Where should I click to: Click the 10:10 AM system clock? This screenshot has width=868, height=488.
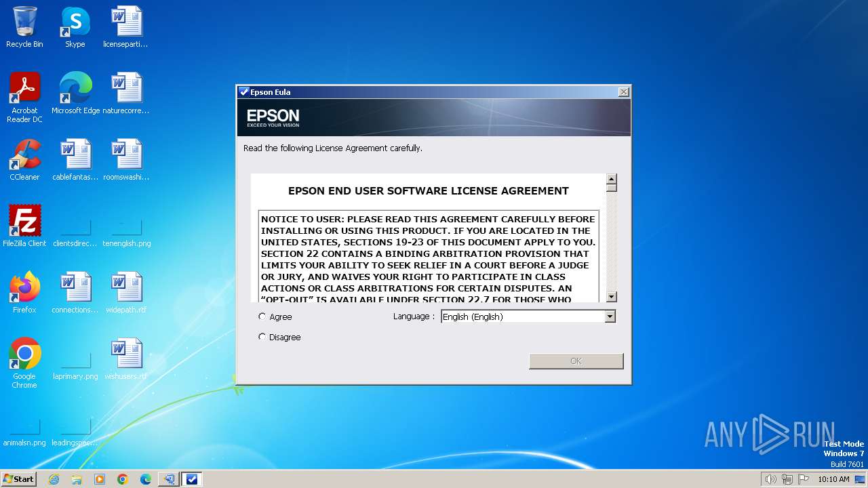pos(833,479)
